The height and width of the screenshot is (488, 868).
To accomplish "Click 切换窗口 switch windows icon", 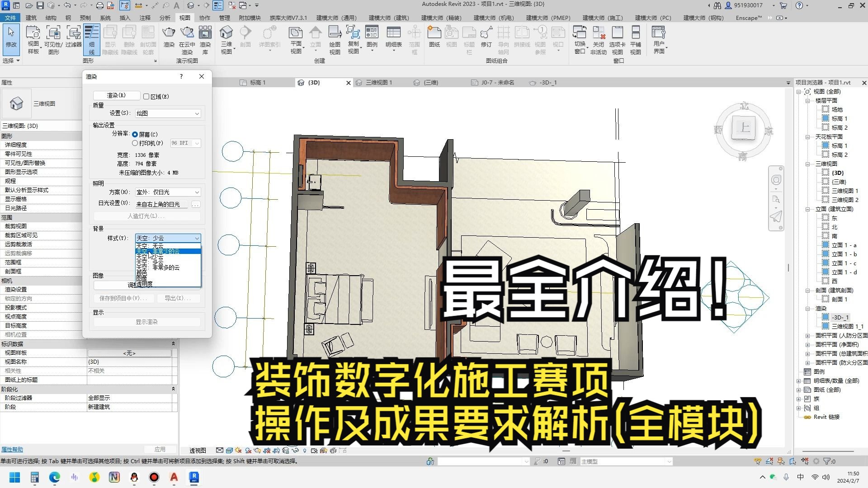I will click(580, 40).
